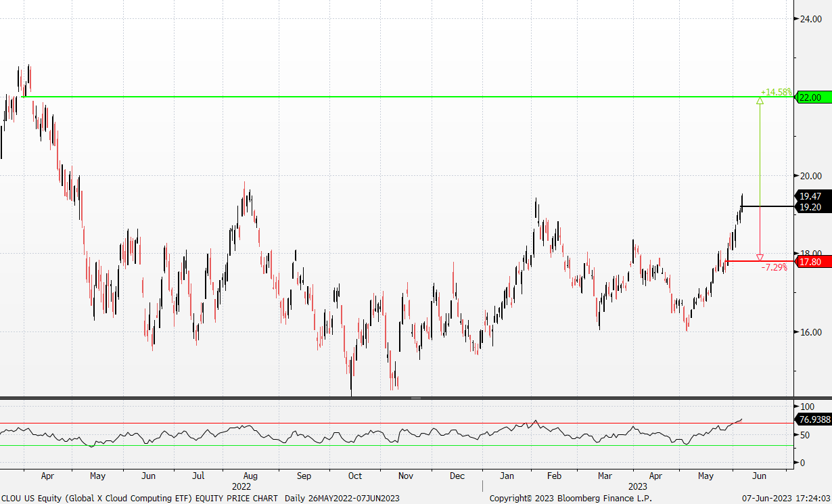Click the Nov month label
The image size is (832, 504).
click(x=405, y=476)
